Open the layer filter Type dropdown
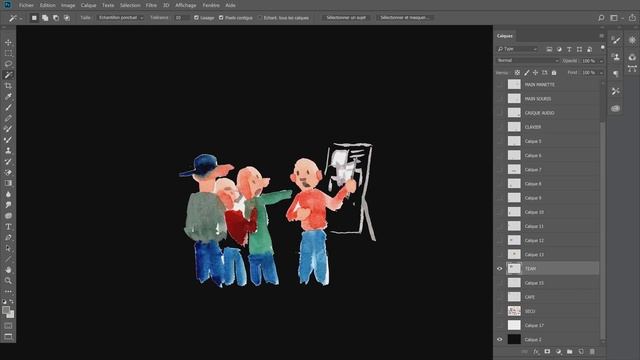640x360 pixels. point(518,49)
